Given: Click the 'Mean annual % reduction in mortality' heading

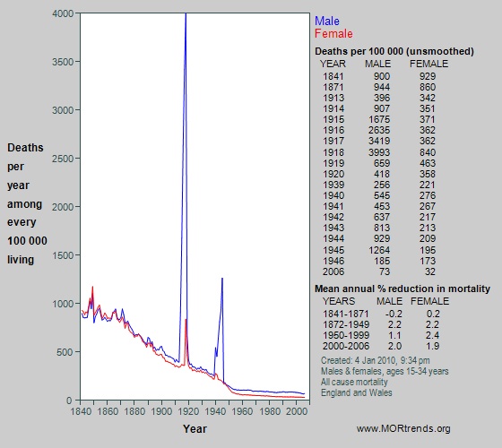Looking at the screenshot, I should click(x=402, y=289).
